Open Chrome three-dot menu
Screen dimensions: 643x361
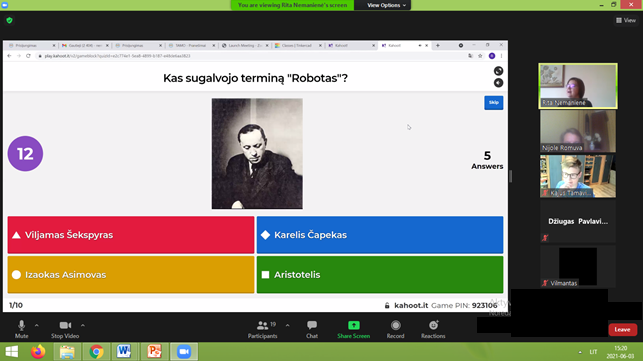click(x=501, y=56)
